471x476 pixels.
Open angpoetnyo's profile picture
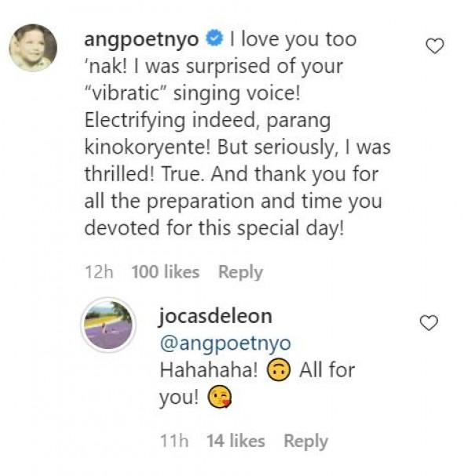(33, 48)
